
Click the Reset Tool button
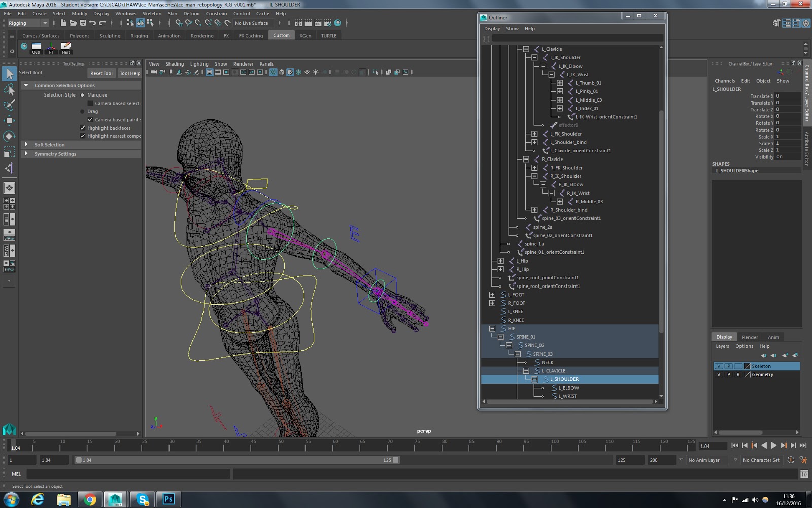[101, 73]
